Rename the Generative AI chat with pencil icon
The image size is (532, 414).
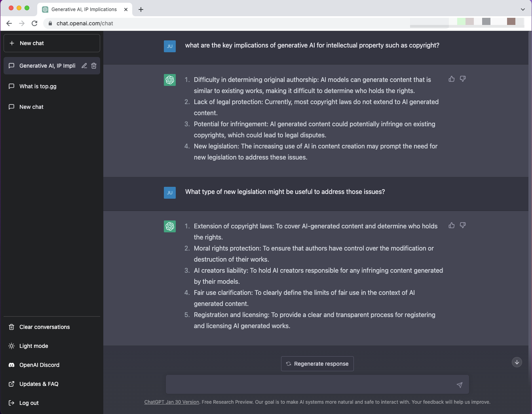(x=84, y=66)
